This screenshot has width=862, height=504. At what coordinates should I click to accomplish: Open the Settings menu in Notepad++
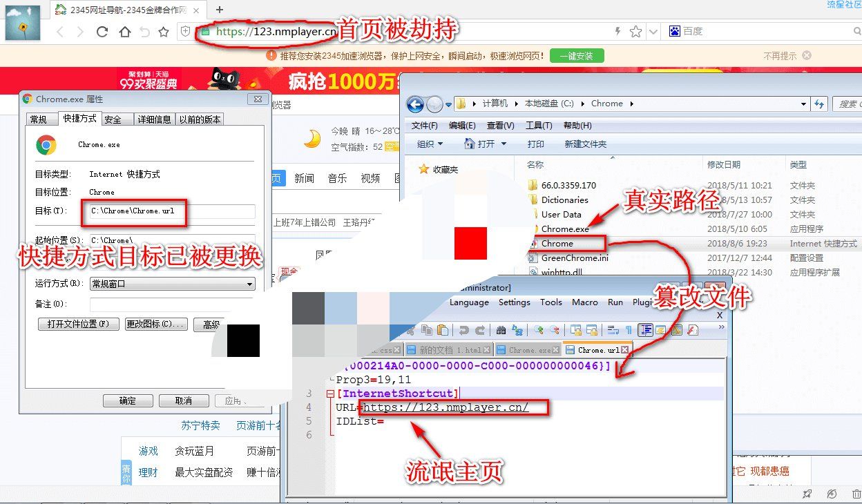point(514,302)
